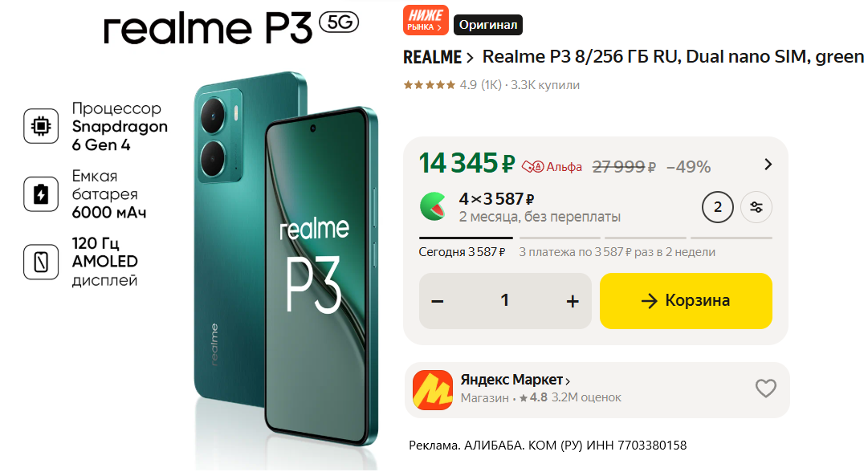Image resolution: width=868 pixels, height=472 pixels.
Task: Click the AMOLED display icon
Action: [41, 262]
